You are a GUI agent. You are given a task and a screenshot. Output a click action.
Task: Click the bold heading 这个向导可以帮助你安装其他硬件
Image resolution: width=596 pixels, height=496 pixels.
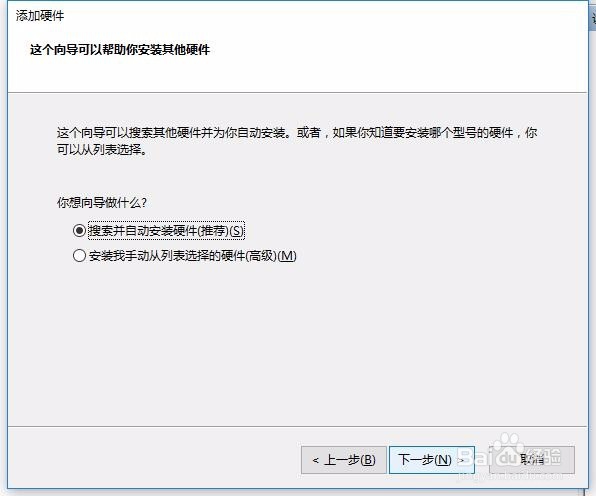pos(120,49)
